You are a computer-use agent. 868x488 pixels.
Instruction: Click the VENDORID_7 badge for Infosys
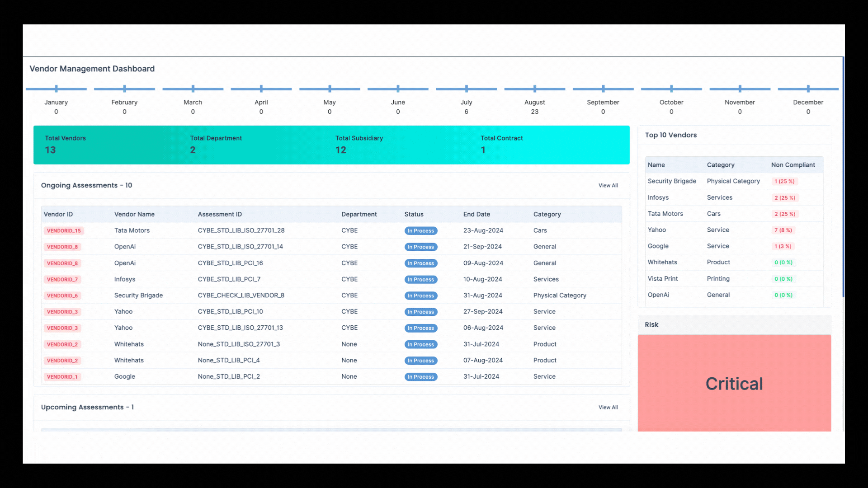pyautogui.click(x=62, y=280)
